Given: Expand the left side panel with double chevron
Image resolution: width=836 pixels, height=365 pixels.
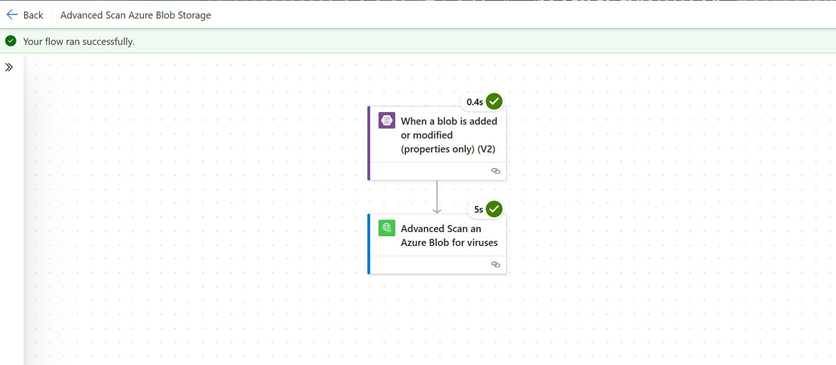Looking at the screenshot, I should point(9,67).
